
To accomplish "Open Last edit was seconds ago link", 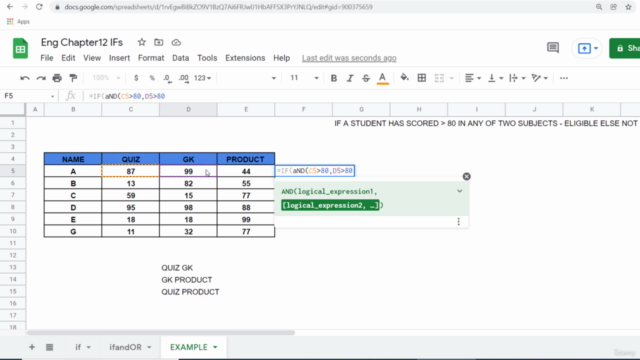I will click(349, 58).
